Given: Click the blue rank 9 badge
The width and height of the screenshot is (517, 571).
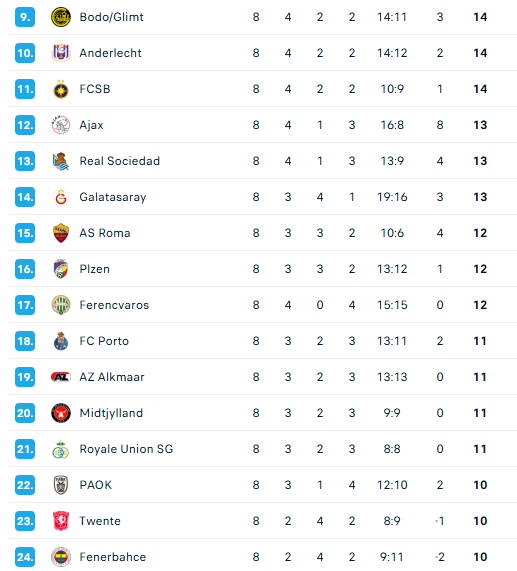Looking at the screenshot, I should click(x=25, y=17).
